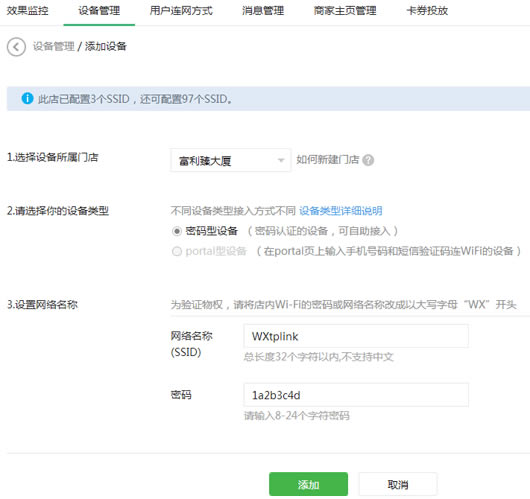Click the 2.请选择你的设备类型 label
The height and width of the screenshot is (499, 530).
click(58, 211)
